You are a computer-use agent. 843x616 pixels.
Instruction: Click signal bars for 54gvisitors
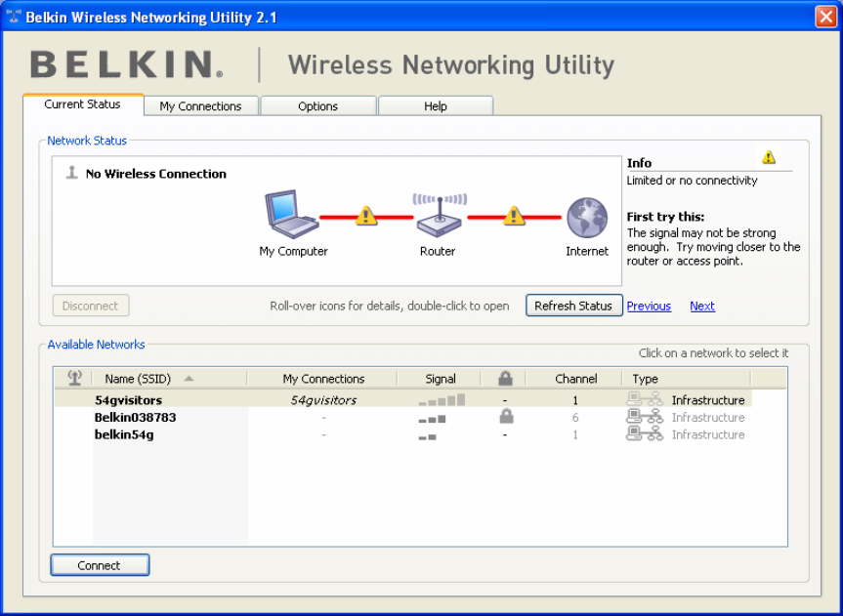click(442, 400)
